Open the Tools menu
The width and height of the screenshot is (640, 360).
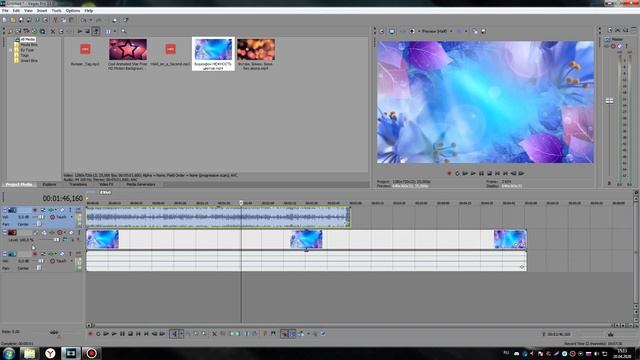56,11
